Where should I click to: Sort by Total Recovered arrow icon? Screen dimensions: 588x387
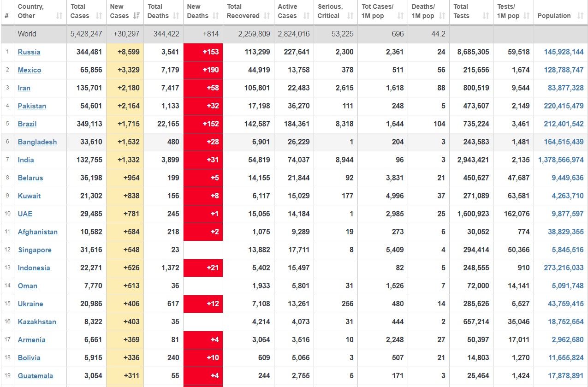tap(267, 16)
